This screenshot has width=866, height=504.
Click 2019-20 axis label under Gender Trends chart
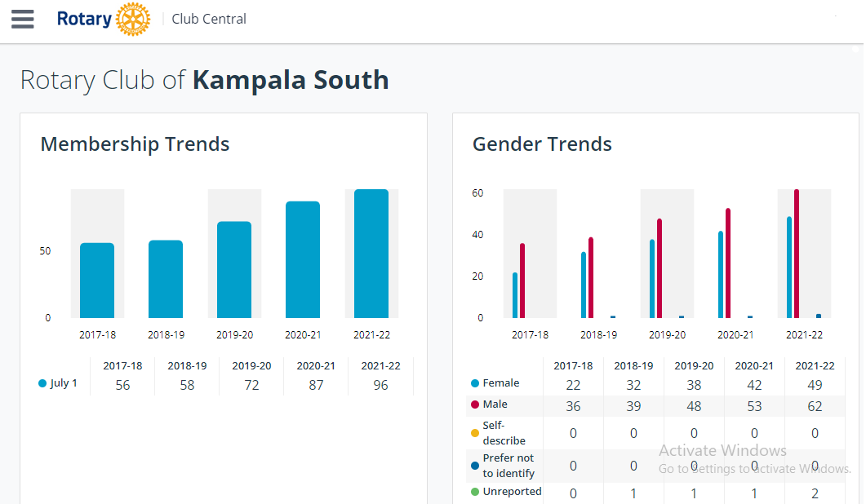(667, 335)
